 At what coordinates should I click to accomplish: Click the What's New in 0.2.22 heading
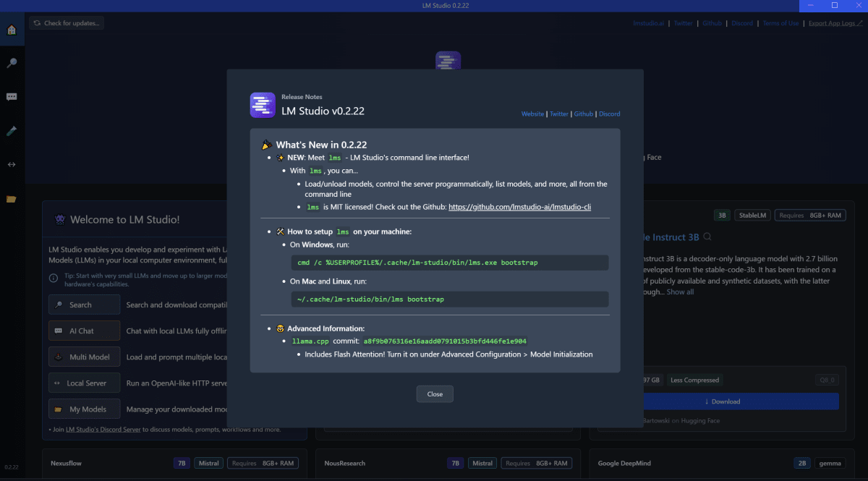320,145
